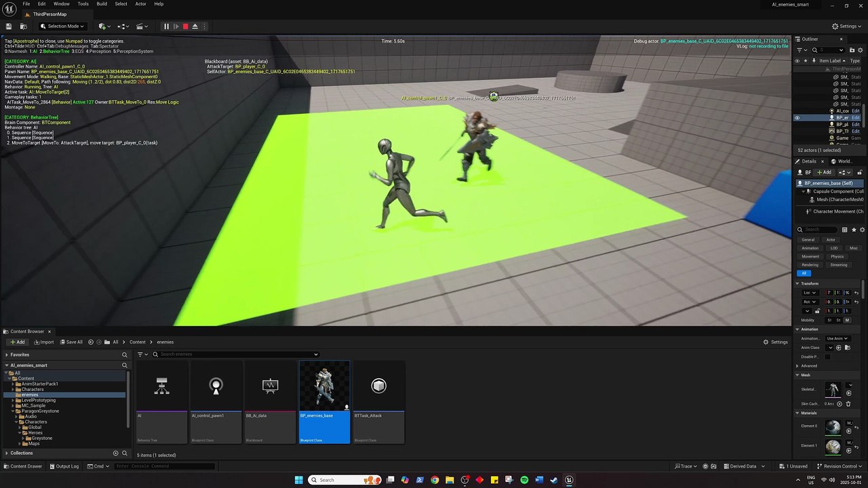Open Outliner settings gear
The height and width of the screenshot is (488, 868).
(x=860, y=50)
